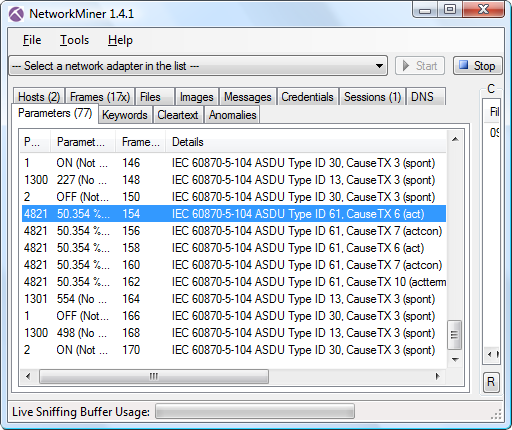Click the horizontal scrollbar thumb
The height and width of the screenshot is (430, 512).
[154, 376]
